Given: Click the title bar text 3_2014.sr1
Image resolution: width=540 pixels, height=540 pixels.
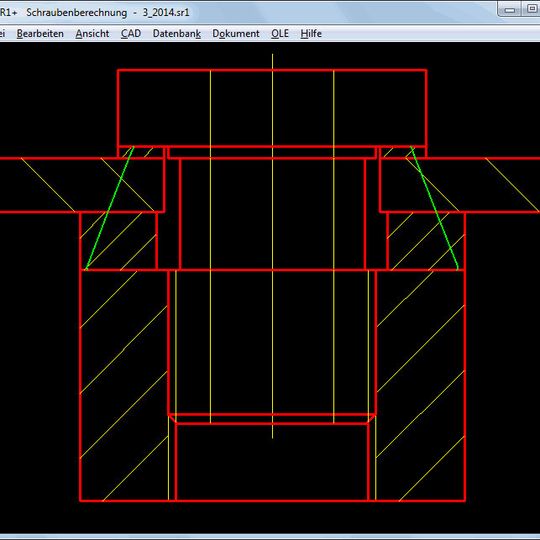Looking at the screenshot, I should pos(166,12).
